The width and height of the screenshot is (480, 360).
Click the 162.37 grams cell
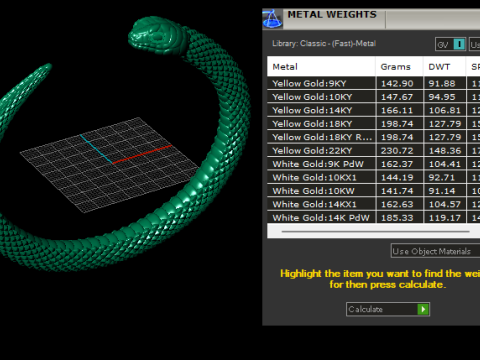coord(400,164)
